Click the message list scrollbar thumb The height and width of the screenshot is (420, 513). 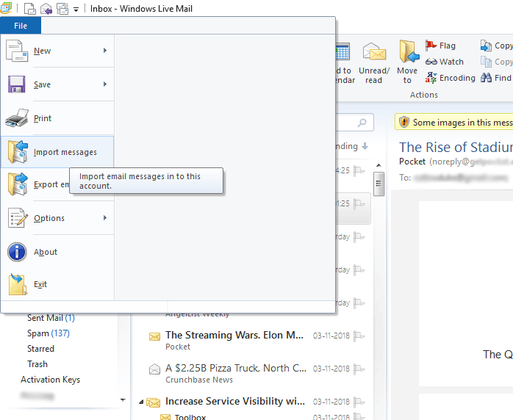pyautogui.click(x=379, y=184)
